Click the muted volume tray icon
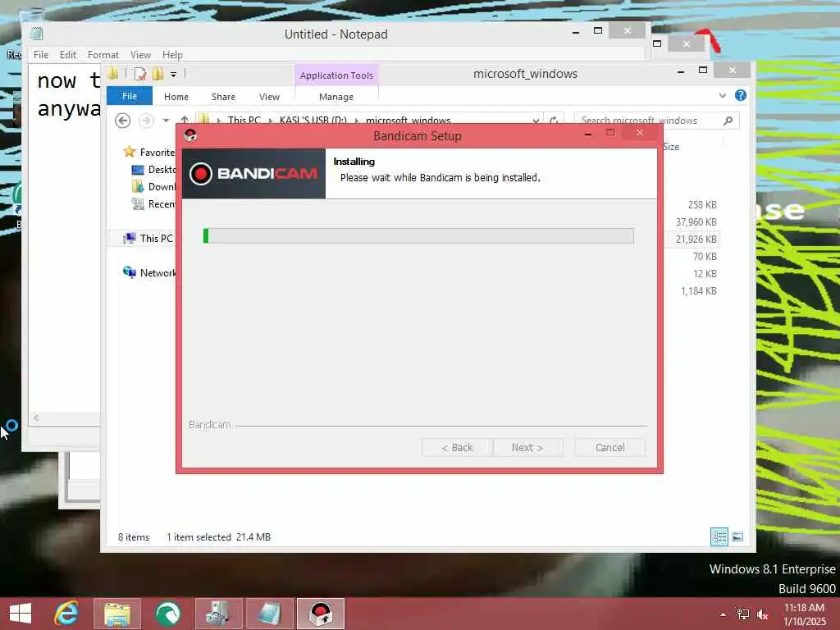This screenshot has width=840, height=630. coord(762,614)
